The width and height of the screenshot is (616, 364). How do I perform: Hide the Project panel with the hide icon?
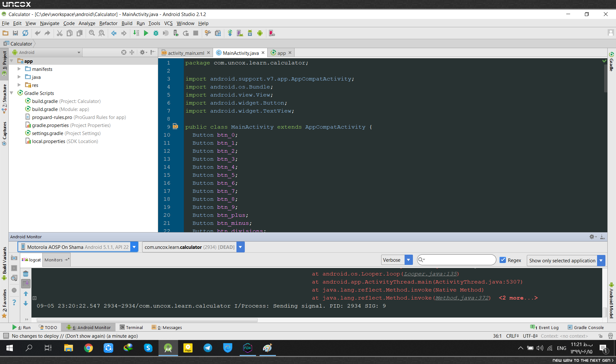click(153, 52)
